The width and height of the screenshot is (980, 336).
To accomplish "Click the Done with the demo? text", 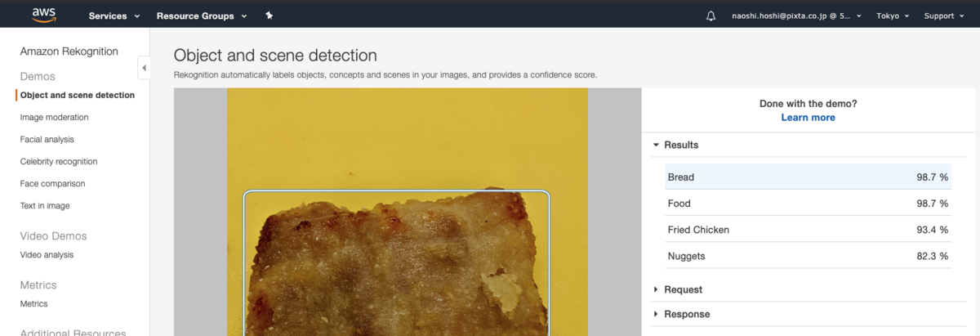I will (x=808, y=103).
